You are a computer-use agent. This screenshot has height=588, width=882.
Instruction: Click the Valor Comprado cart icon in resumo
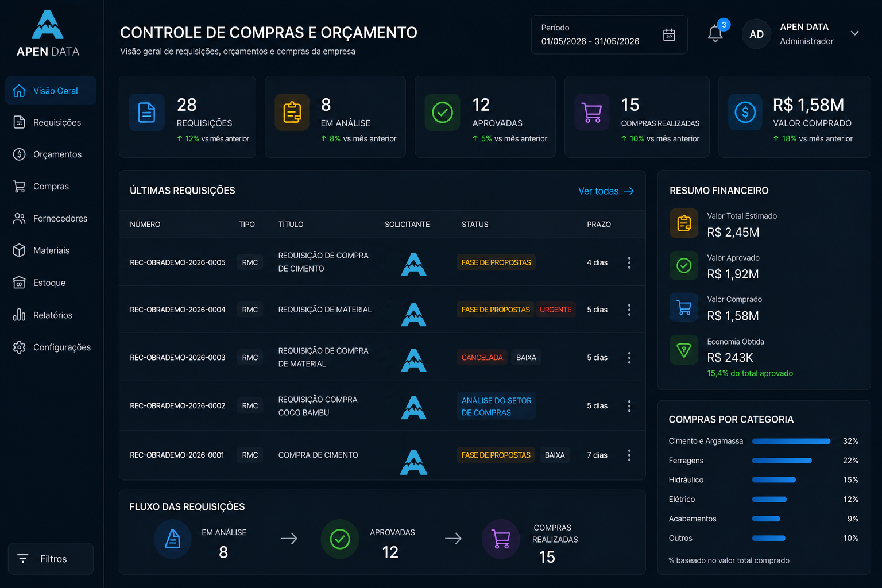pos(684,307)
